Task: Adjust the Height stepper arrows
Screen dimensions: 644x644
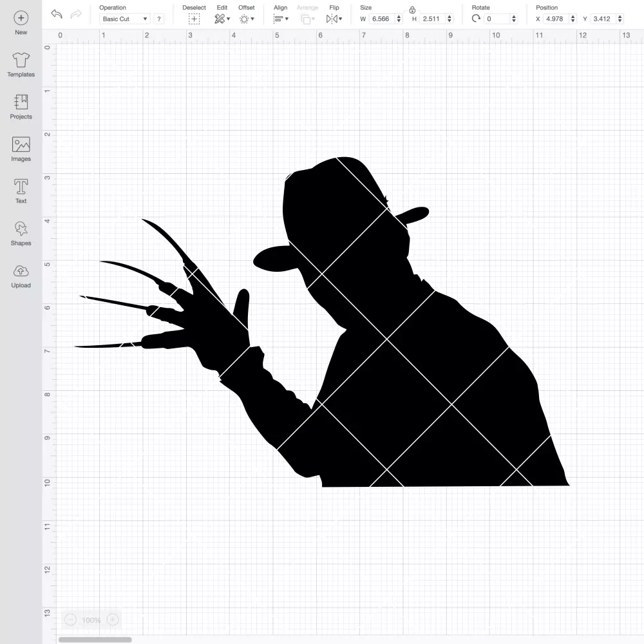Action: coord(450,19)
